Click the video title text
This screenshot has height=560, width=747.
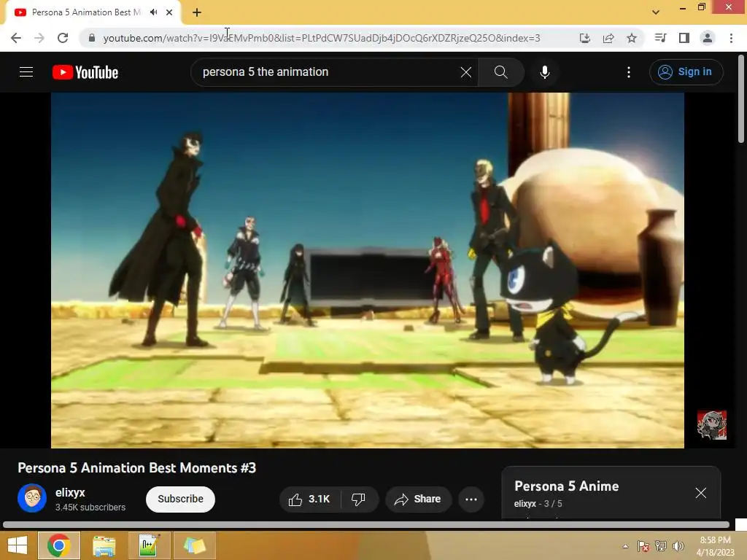tap(136, 468)
